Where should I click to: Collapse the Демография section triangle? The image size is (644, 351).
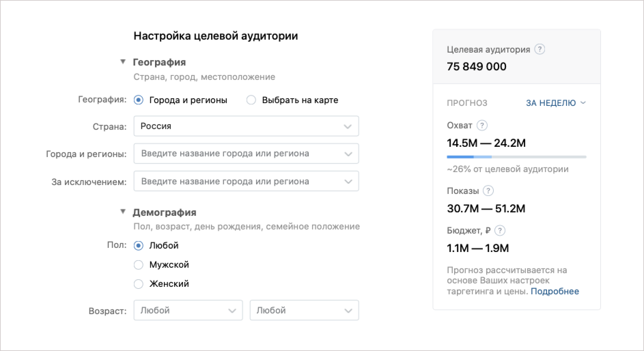(123, 211)
